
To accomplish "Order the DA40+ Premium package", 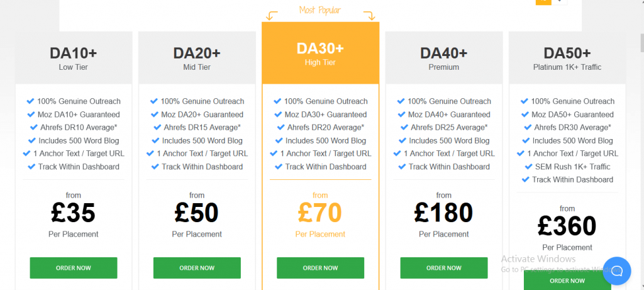I will (444, 268).
